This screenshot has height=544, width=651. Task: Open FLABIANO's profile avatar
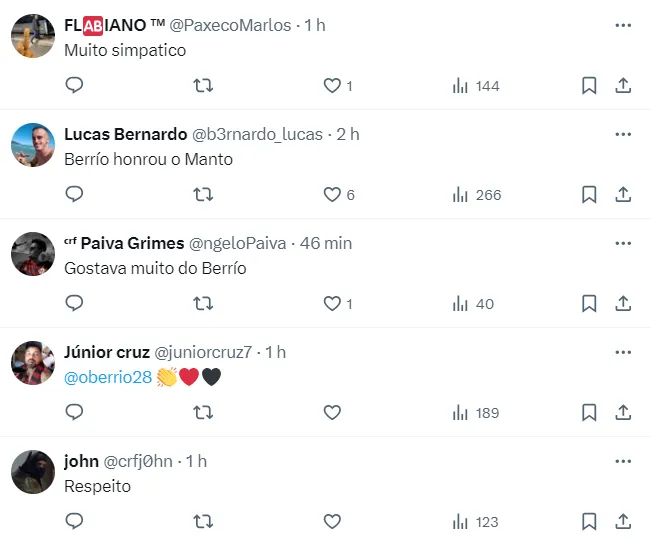[x=32, y=37]
